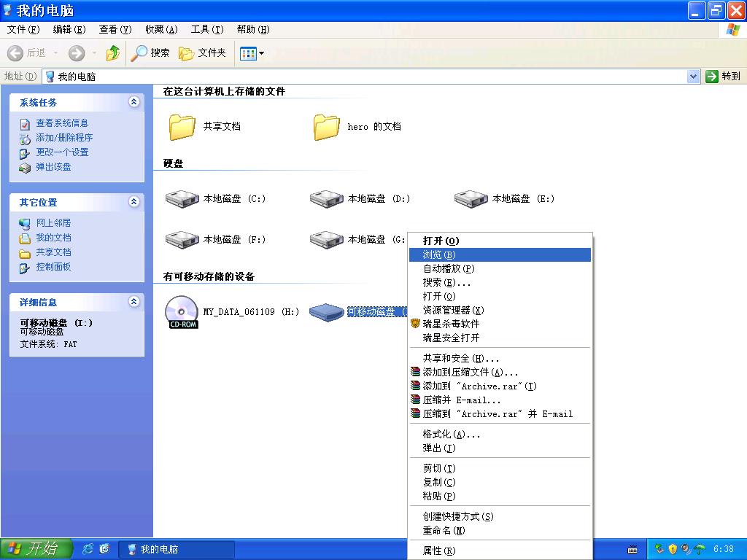Image resolution: width=747 pixels, height=560 pixels.
Task: Choose 自动播放(P) in context menu
Action: click(500, 268)
